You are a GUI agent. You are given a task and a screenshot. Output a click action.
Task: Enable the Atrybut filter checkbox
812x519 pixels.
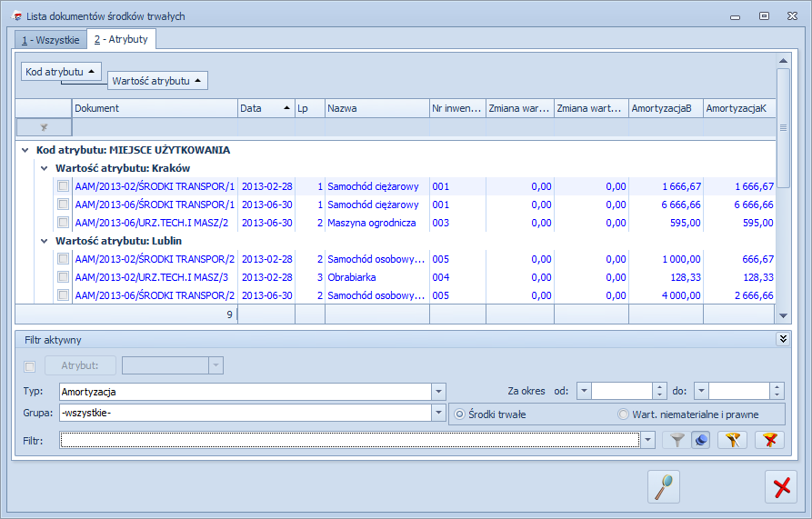29,366
